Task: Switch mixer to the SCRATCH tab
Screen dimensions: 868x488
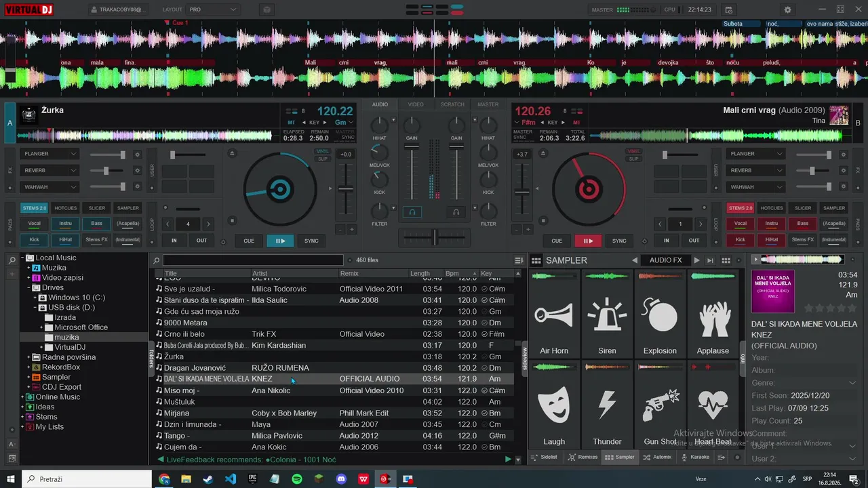Action: [x=452, y=104]
